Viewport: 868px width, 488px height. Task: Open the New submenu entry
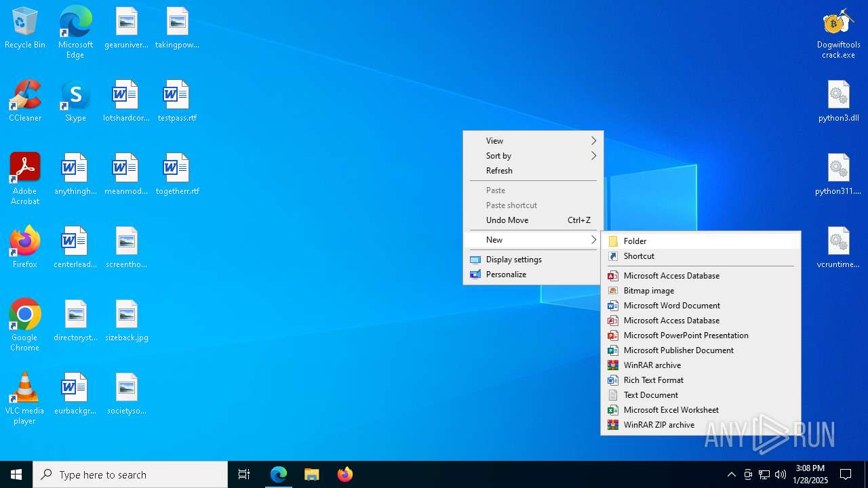tap(533, 240)
